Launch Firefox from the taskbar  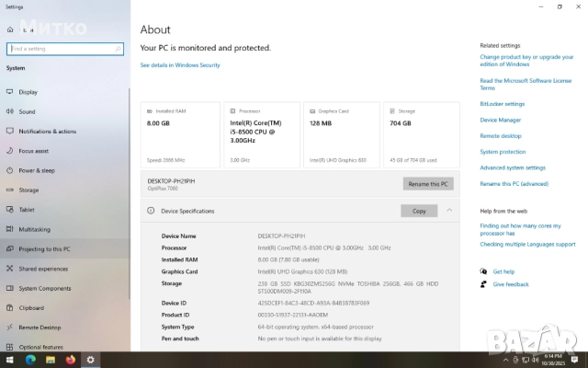[x=70, y=359]
